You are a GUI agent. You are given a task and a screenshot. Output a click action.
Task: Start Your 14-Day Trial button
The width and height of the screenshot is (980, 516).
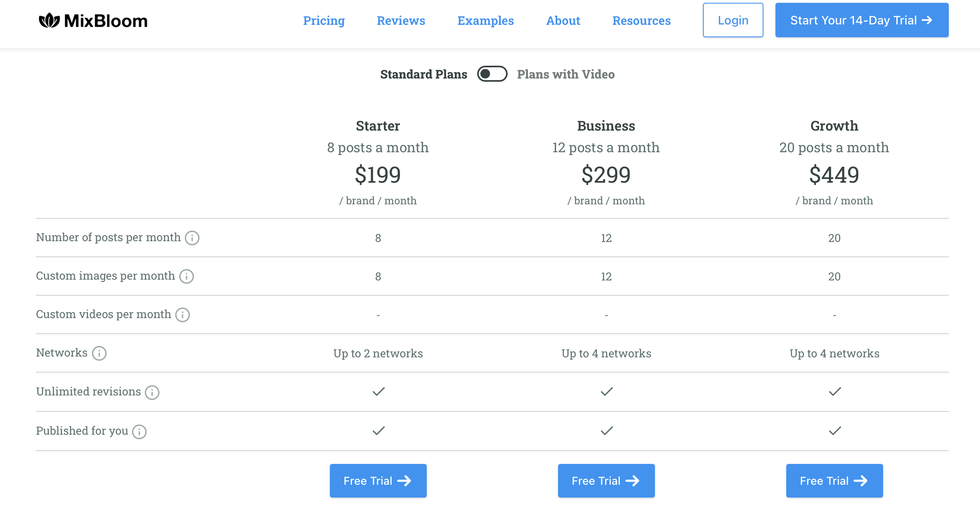862,20
